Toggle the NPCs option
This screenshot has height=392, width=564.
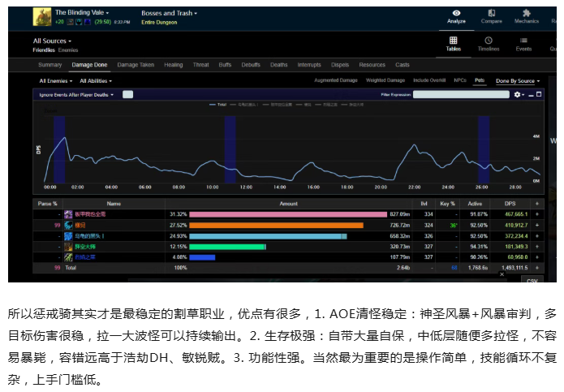tap(460, 80)
